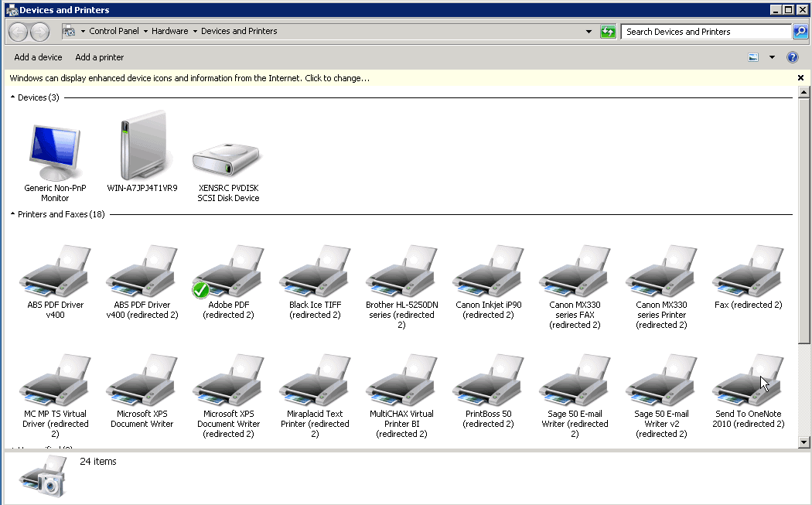The width and height of the screenshot is (812, 505).
Task: Click the refresh button beside address bar
Action: [x=609, y=32]
